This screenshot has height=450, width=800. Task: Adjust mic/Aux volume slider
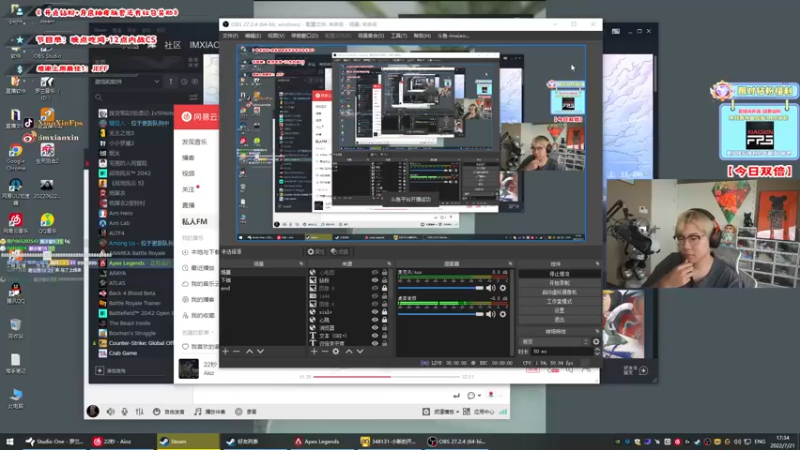[440, 288]
